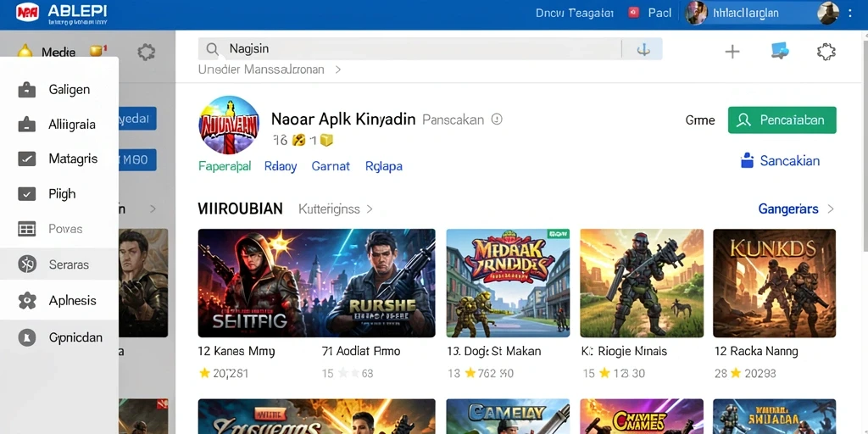
Task: Click the gold coin icon under the app title
Action: point(299,141)
